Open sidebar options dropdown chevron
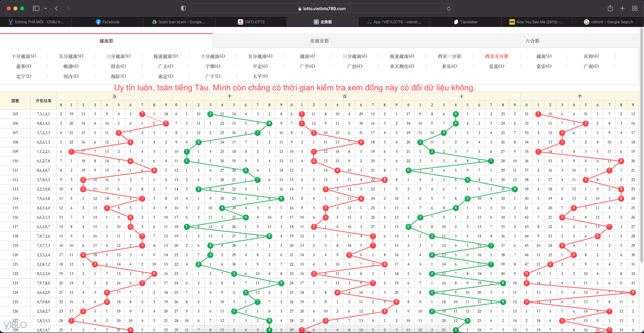 (x=46, y=8)
